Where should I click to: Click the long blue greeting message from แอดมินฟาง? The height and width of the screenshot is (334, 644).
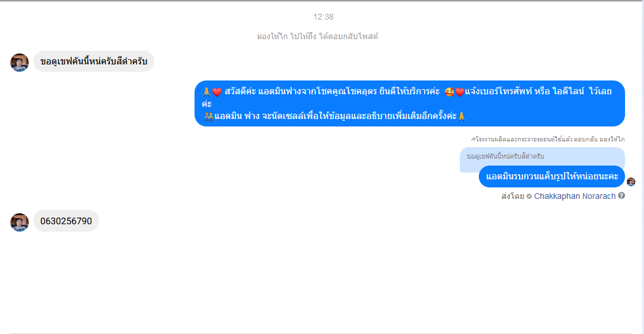(410, 103)
